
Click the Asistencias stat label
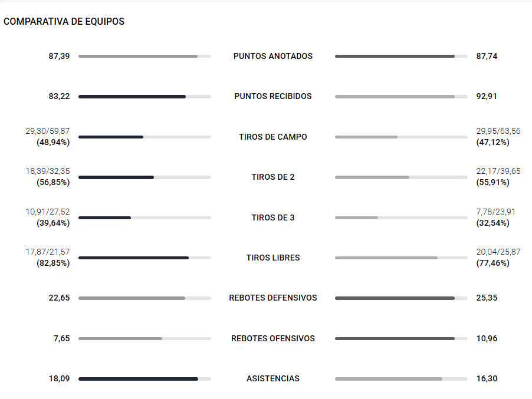point(273,379)
